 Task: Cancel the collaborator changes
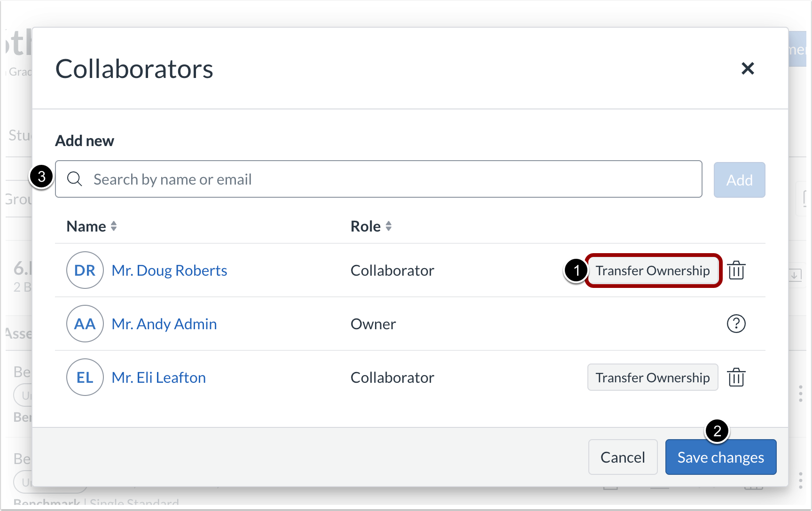[x=623, y=457]
